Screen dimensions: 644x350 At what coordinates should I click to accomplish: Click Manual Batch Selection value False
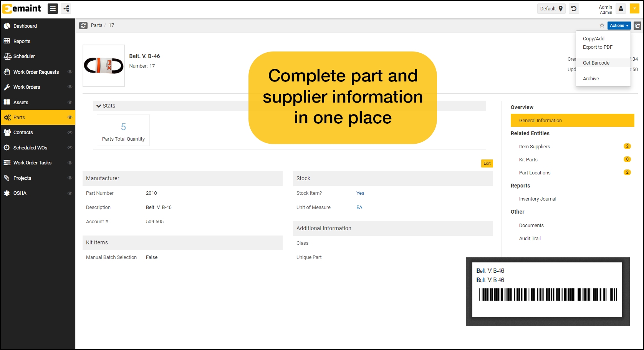[152, 257]
